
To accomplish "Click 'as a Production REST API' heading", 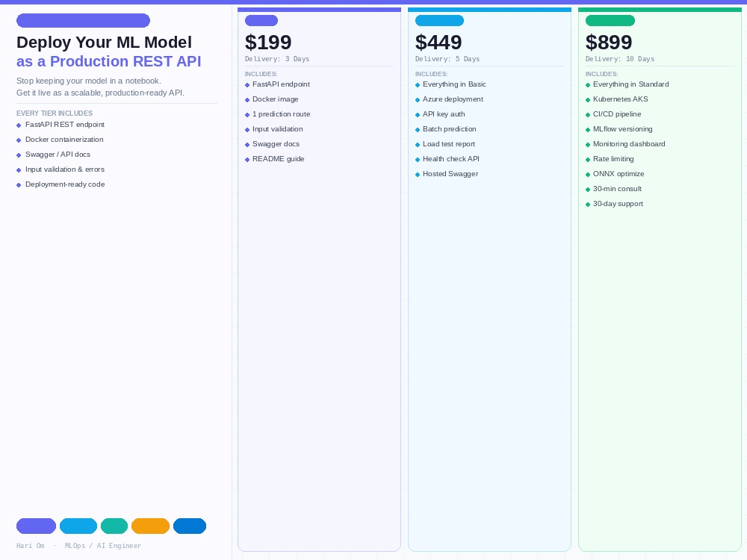I will pos(108,61).
